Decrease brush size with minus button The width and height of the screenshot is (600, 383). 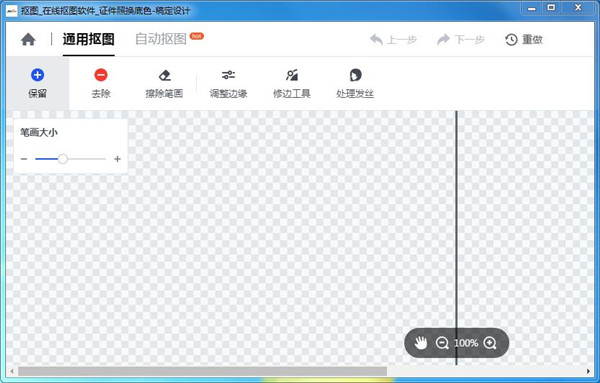[x=24, y=159]
